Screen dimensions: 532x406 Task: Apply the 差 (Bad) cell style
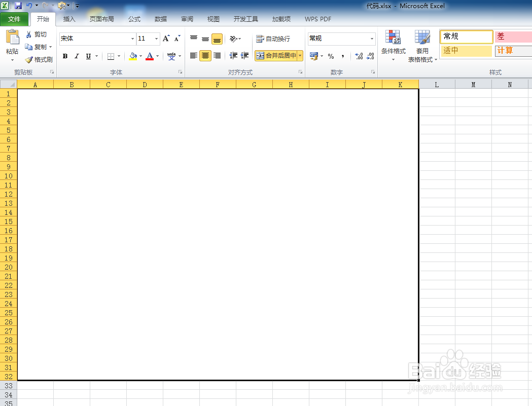pos(513,36)
